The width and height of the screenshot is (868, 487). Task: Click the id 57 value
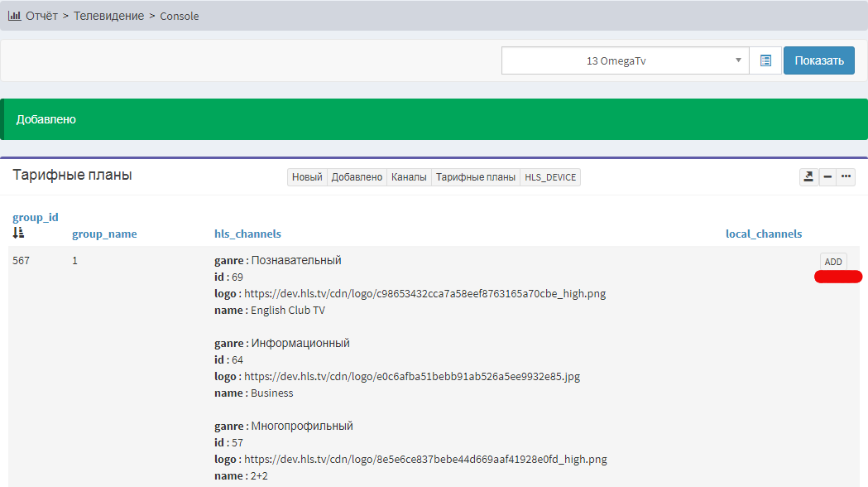coord(237,442)
